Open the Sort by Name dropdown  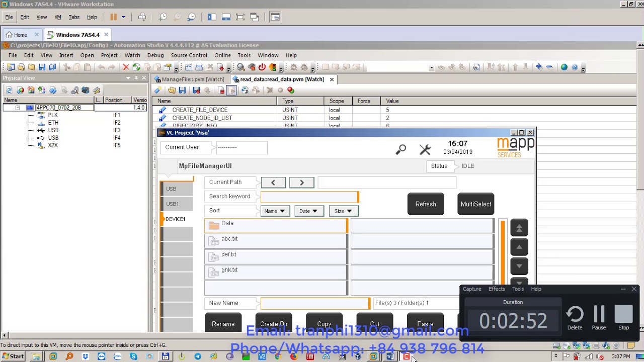coord(275,211)
